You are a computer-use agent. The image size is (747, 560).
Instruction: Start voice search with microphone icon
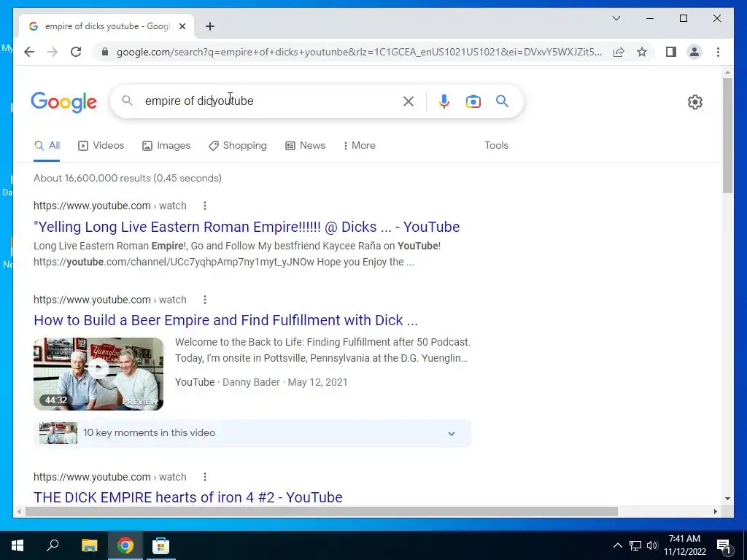[x=444, y=101]
